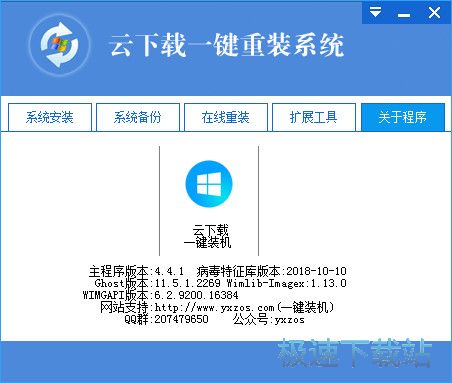
Task: Click the 主程序版本:4.4.1 text
Action: pos(136,271)
